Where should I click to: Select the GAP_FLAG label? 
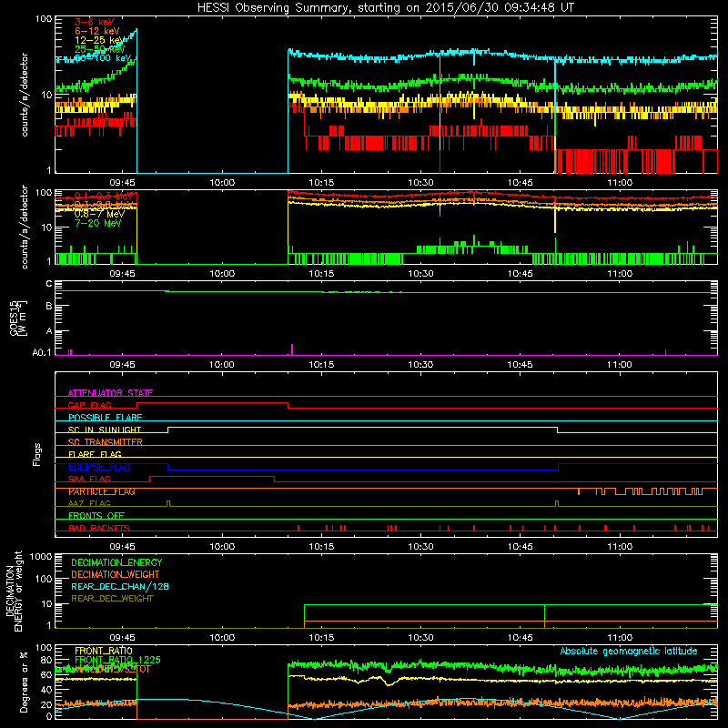[90, 405]
